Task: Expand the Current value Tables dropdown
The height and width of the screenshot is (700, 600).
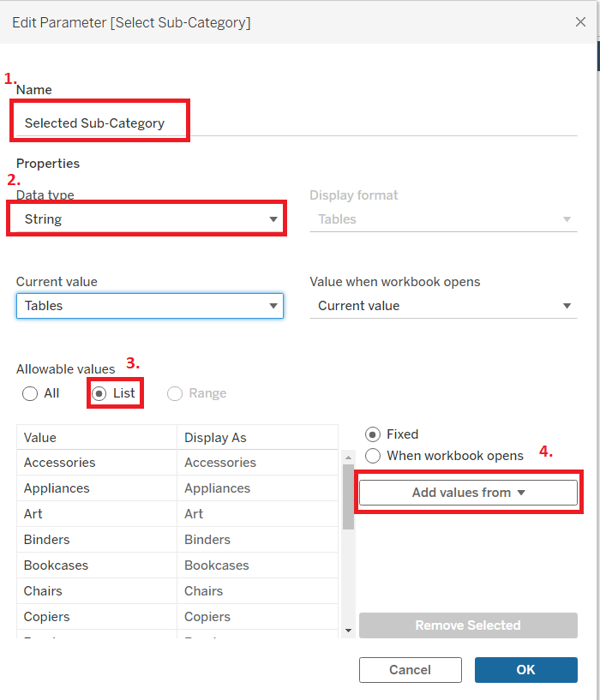Action: click(x=149, y=306)
